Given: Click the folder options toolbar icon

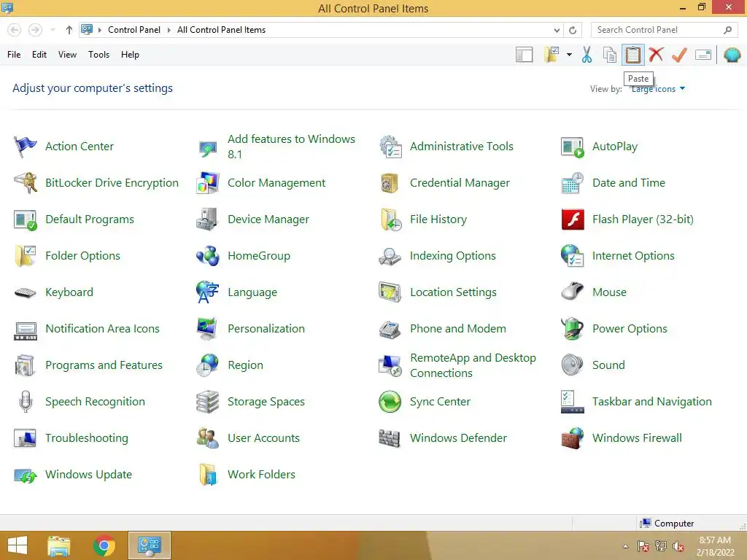Looking at the screenshot, I should [x=552, y=55].
